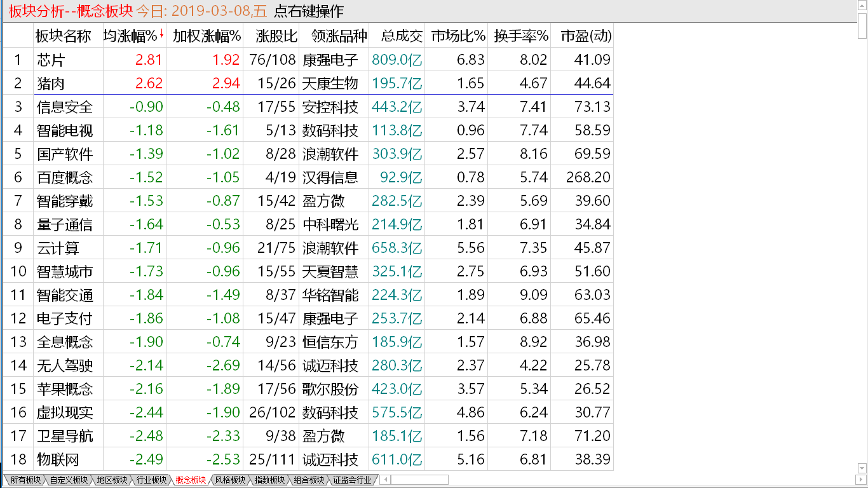Click leading stock 天夏智慧
Viewport: 868px width, 488px height.
coord(330,271)
